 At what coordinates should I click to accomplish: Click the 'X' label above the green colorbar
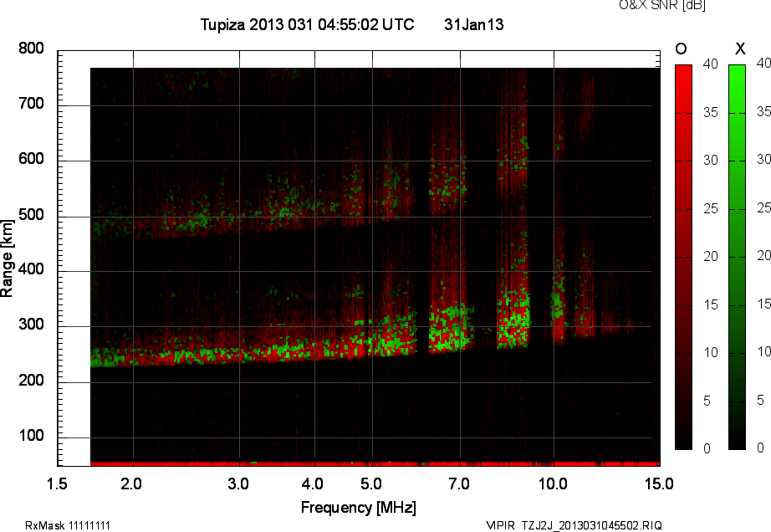(740, 49)
